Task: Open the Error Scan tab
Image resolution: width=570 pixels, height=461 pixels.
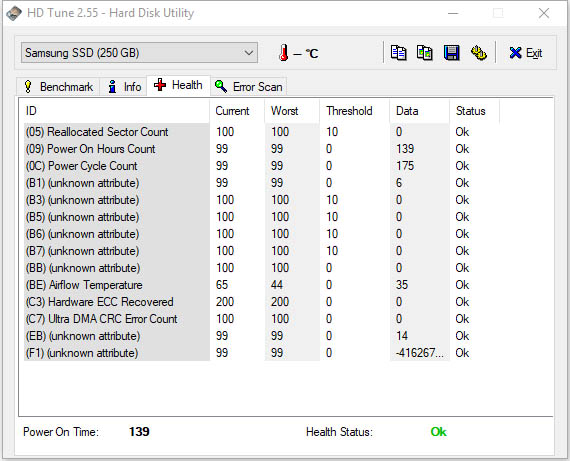Action: coord(249,87)
